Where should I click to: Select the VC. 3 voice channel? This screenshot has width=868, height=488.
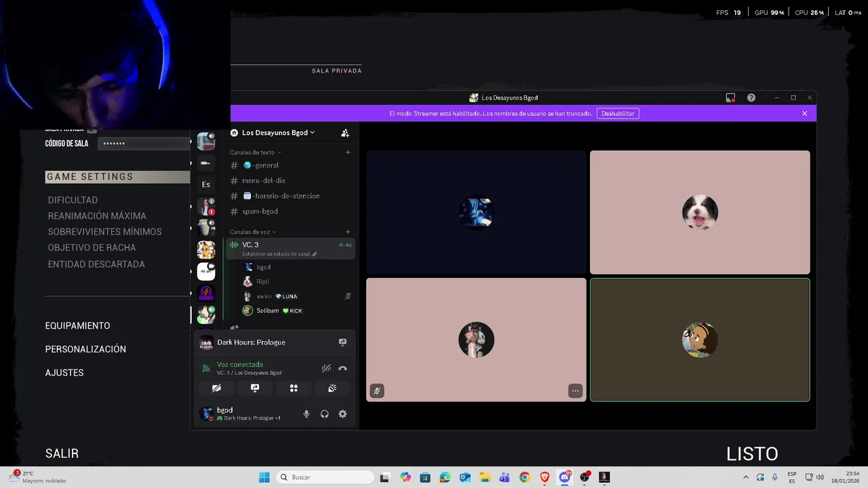[290, 248]
